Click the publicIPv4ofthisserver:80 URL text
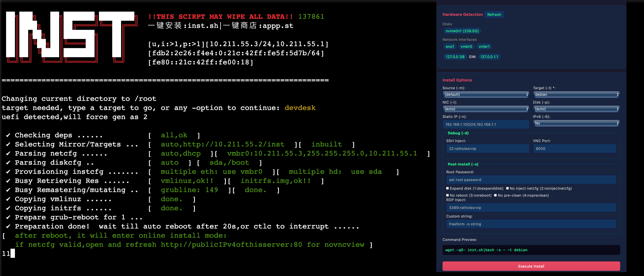 231,245
